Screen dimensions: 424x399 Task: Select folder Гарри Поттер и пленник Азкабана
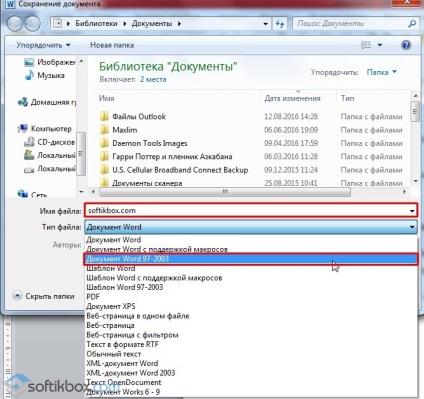click(172, 156)
